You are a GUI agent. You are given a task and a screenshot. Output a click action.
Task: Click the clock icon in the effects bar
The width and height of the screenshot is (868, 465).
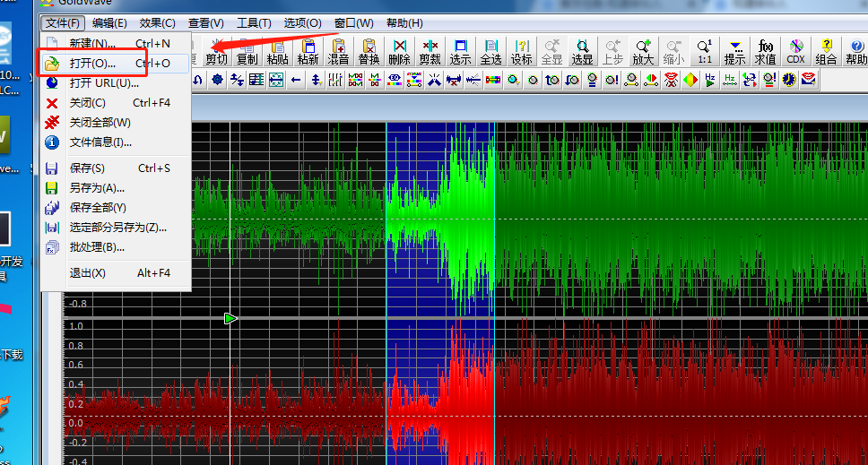pyautogui.click(x=789, y=81)
